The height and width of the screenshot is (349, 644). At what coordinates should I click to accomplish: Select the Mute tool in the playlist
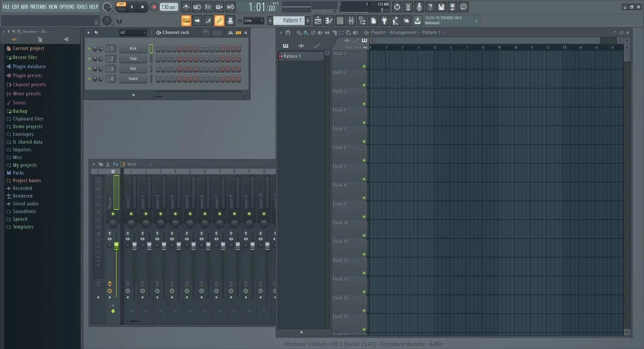pyautogui.click(x=320, y=33)
